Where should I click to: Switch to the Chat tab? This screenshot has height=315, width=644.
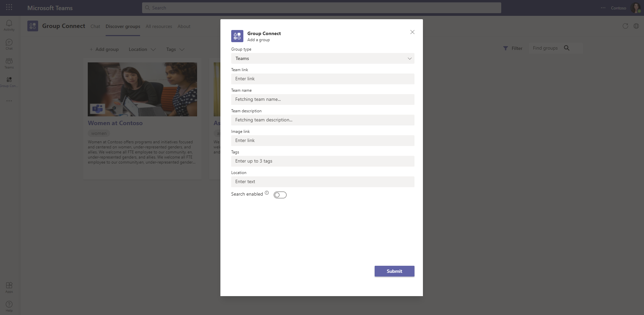click(95, 26)
